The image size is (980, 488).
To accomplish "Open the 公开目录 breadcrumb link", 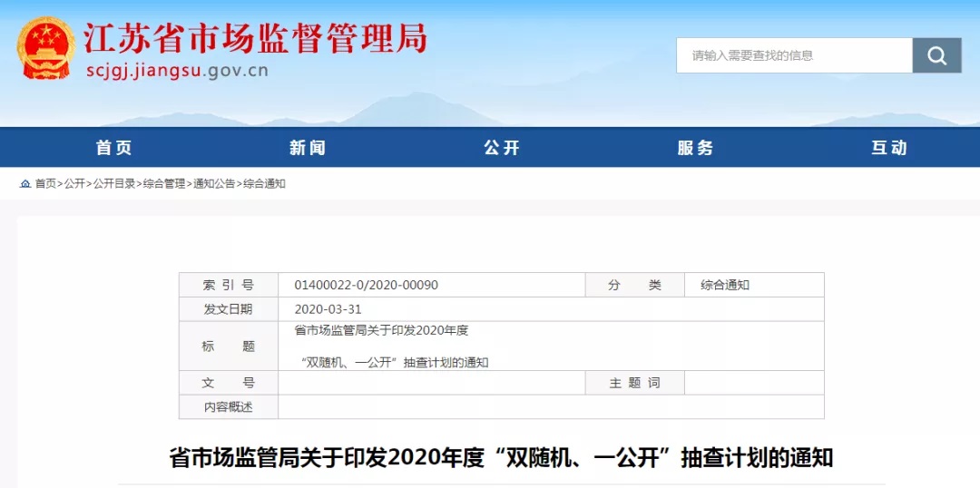I will click(x=114, y=183).
